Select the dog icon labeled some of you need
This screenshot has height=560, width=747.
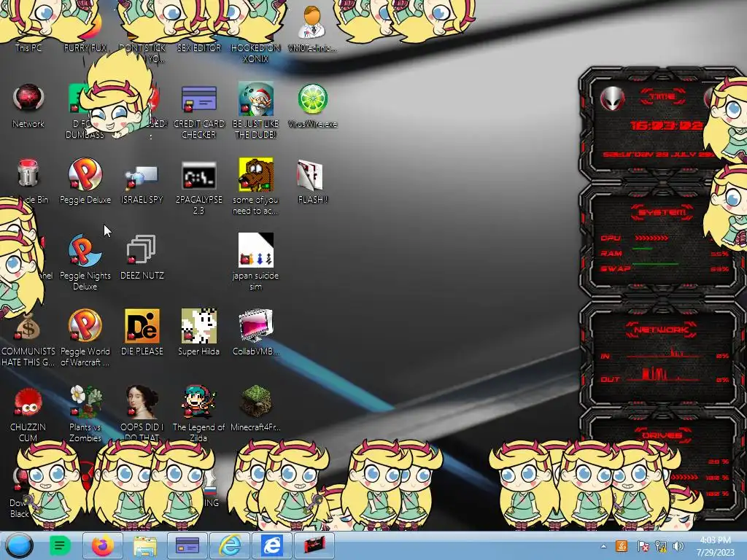click(255, 174)
